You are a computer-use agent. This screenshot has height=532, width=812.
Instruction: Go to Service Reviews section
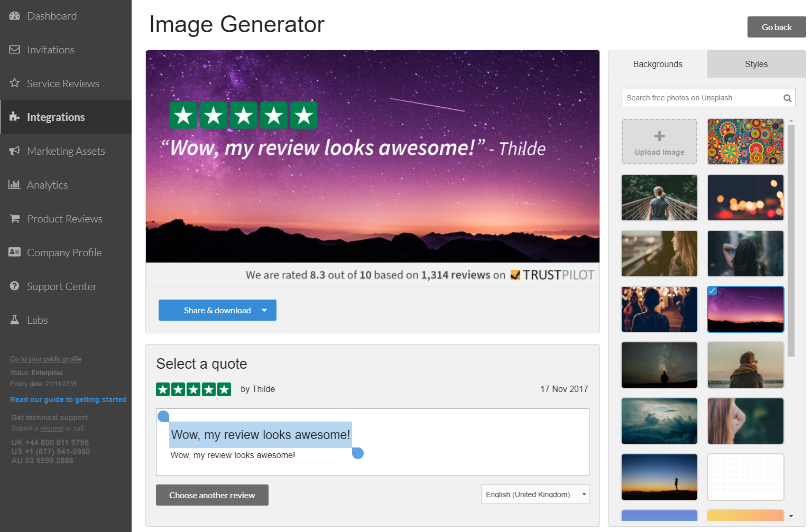(66, 83)
